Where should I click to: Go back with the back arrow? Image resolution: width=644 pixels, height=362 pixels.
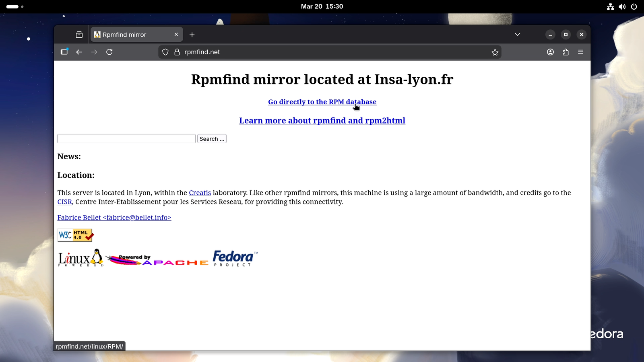(x=79, y=52)
